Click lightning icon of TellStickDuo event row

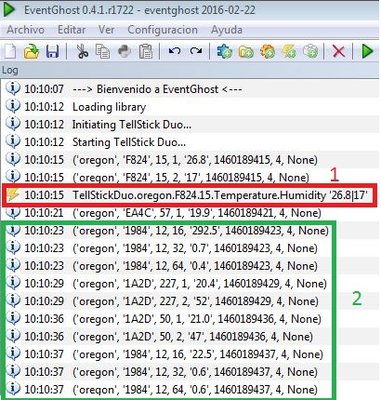click(x=13, y=195)
